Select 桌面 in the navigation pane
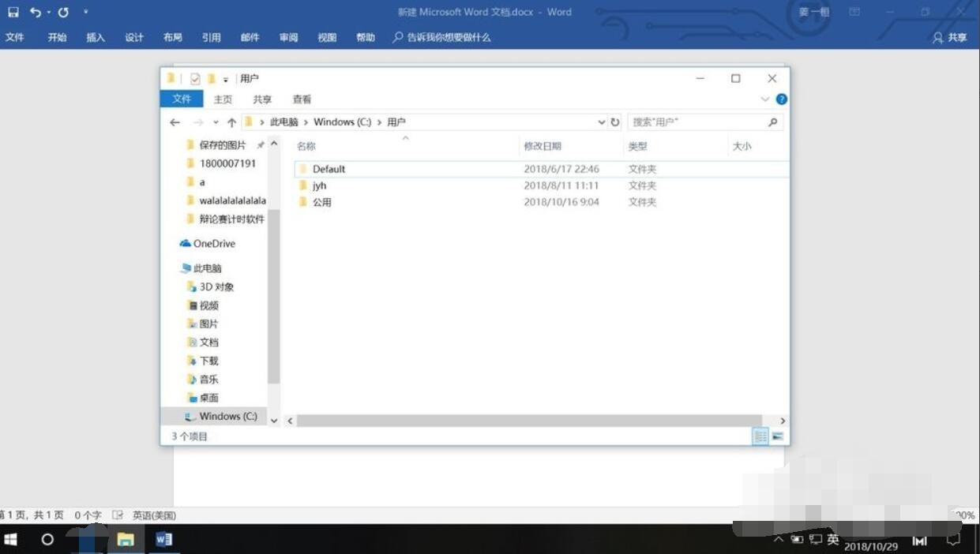The image size is (980, 554). coord(208,398)
